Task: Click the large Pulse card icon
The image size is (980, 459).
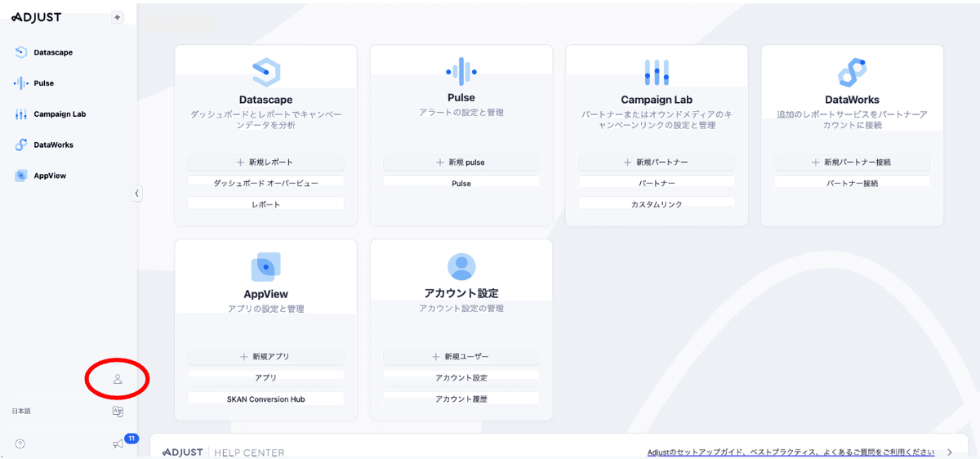Action: (x=461, y=72)
